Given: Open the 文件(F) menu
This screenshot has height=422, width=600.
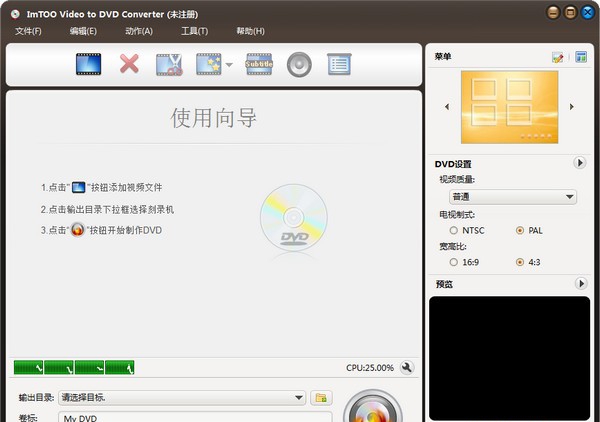Looking at the screenshot, I should [x=28, y=31].
